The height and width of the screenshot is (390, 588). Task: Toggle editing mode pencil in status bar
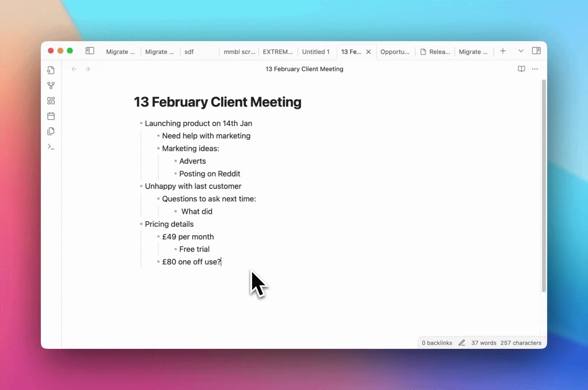[x=462, y=343]
